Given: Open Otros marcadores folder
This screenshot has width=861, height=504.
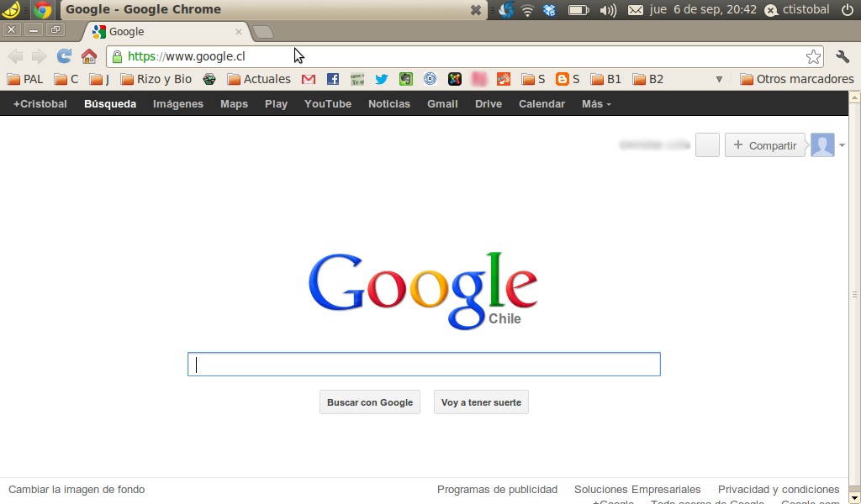Looking at the screenshot, I should point(797,80).
